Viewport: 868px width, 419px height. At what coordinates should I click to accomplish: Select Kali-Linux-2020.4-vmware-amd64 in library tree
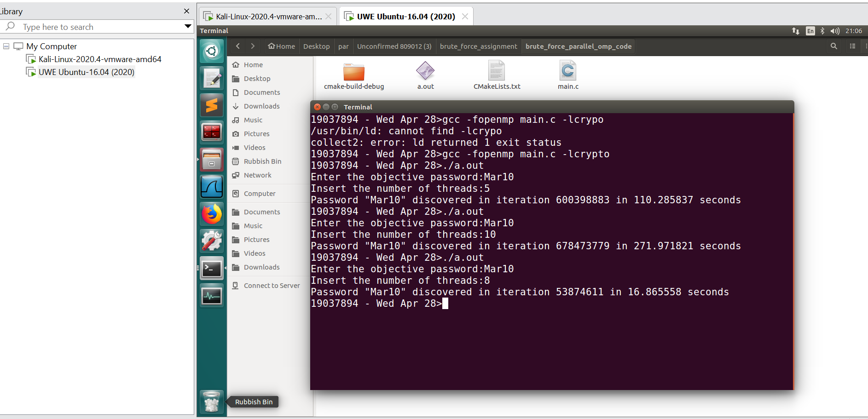coord(100,59)
